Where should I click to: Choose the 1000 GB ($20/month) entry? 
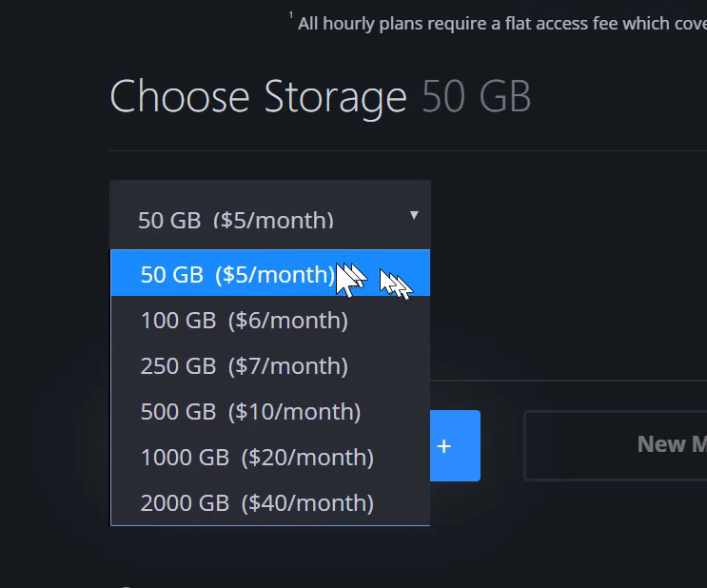270,458
